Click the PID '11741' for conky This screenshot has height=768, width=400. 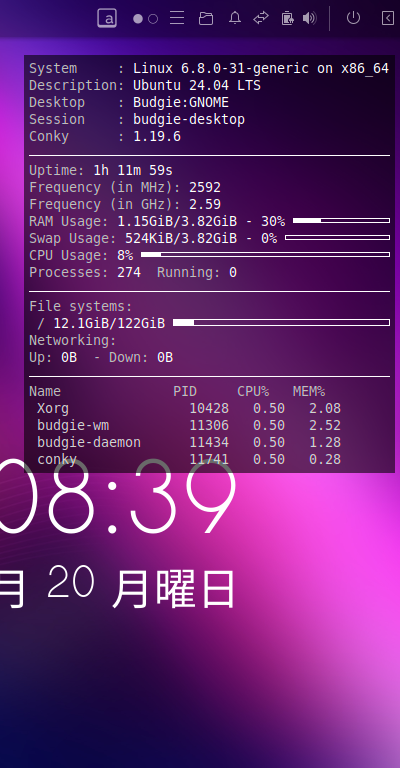tap(209, 459)
